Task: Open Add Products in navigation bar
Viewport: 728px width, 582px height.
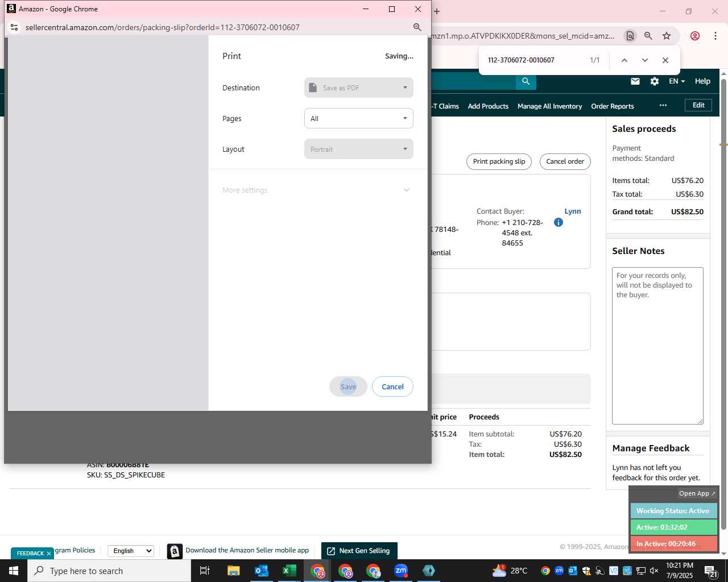Action: [x=488, y=106]
